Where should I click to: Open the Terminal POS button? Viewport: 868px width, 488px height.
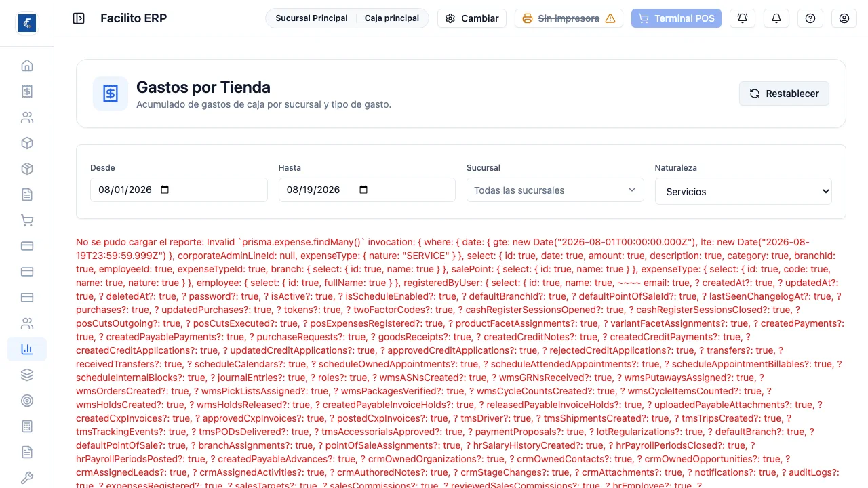click(x=676, y=18)
